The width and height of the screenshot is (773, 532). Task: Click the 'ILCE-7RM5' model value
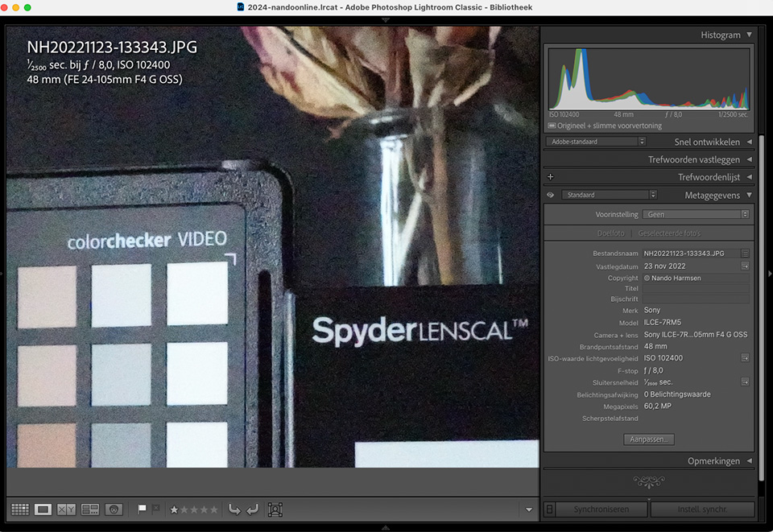click(x=663, y=322)
